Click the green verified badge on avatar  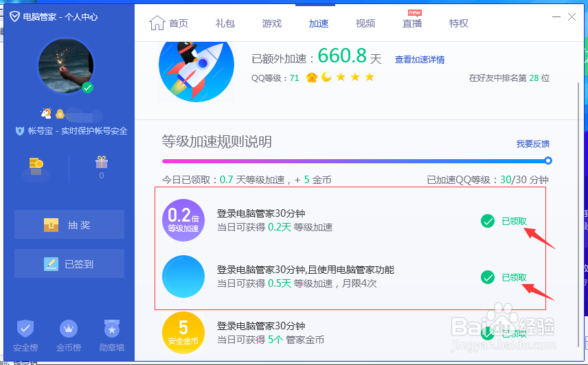[88, 88]
